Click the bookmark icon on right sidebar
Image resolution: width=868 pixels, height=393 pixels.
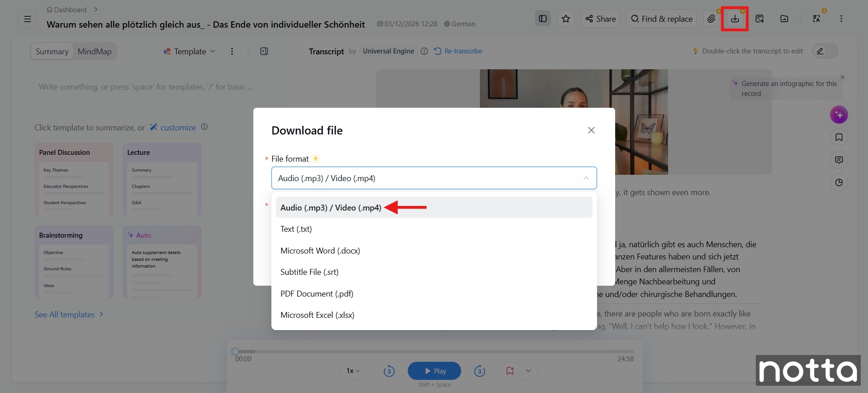[x=839, y=137]
